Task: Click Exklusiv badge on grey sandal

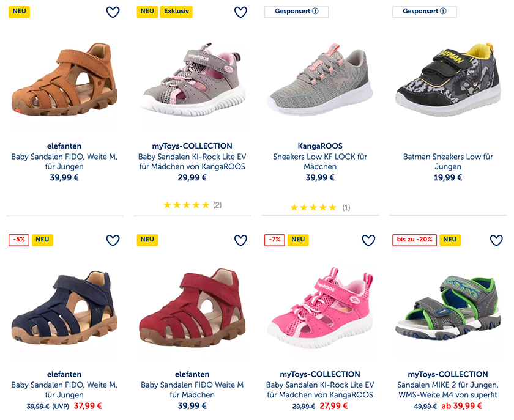Action: point(176,11)
